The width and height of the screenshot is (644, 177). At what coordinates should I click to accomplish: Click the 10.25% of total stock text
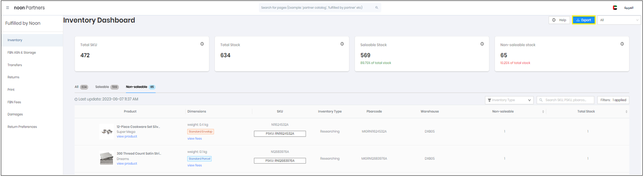[515, 63]
